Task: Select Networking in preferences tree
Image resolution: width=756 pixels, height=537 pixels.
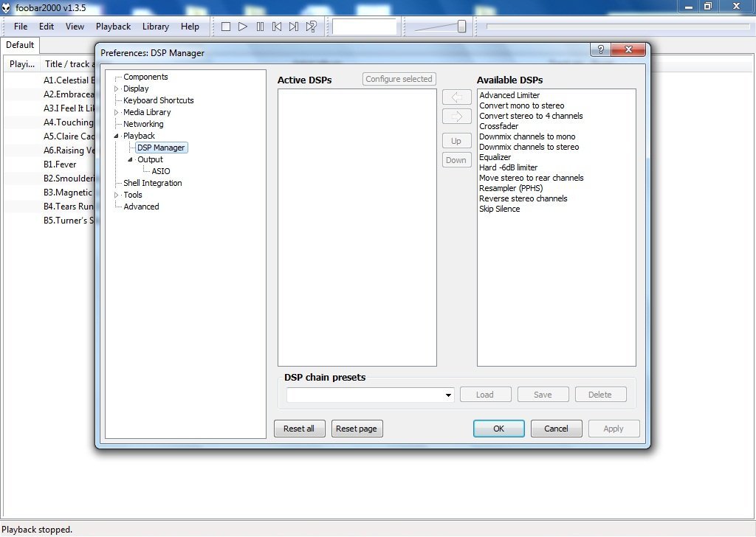Action: [x=143, y=124]
